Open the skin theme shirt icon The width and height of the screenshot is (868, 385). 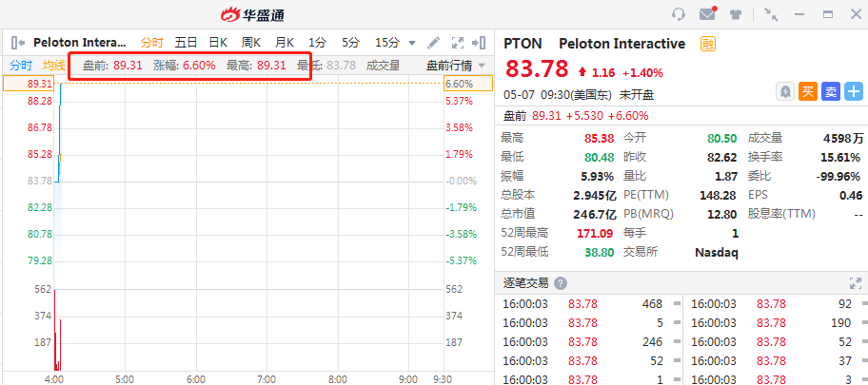coord(736,14)
